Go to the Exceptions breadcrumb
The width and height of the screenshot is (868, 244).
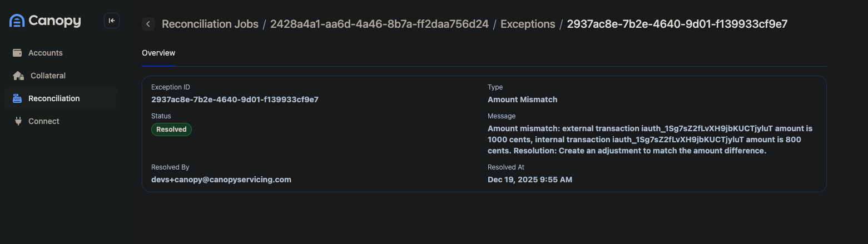pyautogui.click(x=528, y=24)
